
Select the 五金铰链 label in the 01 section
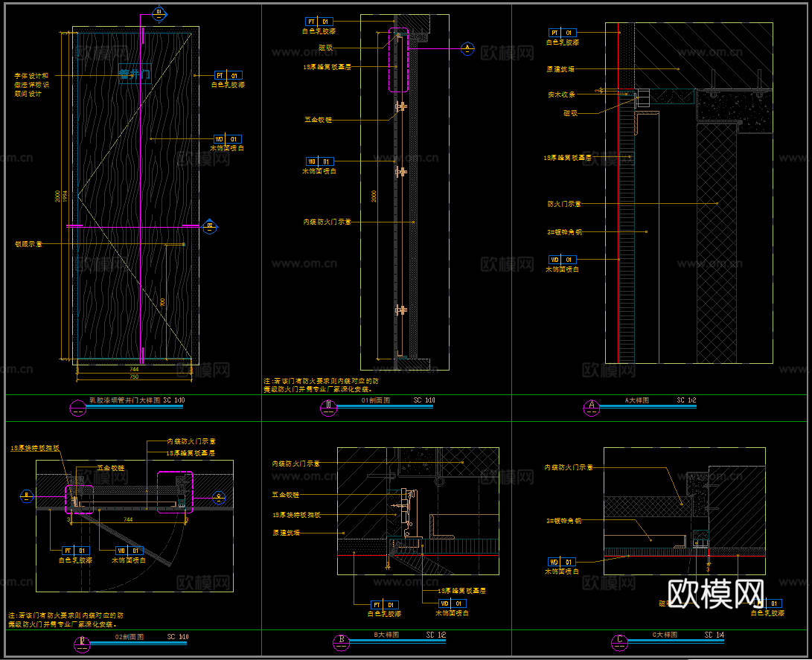[318, 120]
